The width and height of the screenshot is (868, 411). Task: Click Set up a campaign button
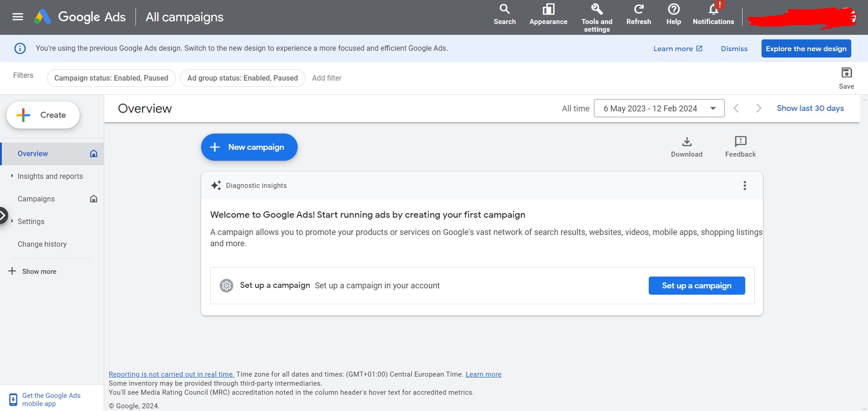pyautogui.click(x=697, y=286)
